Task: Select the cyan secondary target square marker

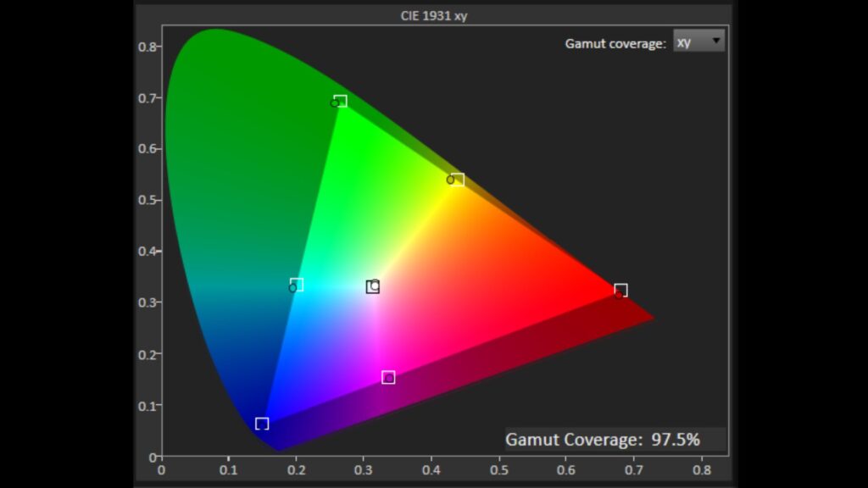Action: click(297, 285)
